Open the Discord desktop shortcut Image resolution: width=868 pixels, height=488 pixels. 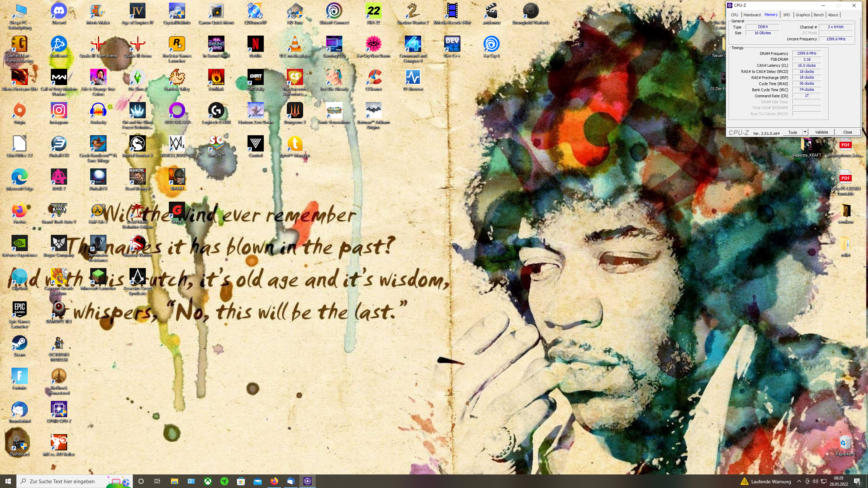coord(59,11)
